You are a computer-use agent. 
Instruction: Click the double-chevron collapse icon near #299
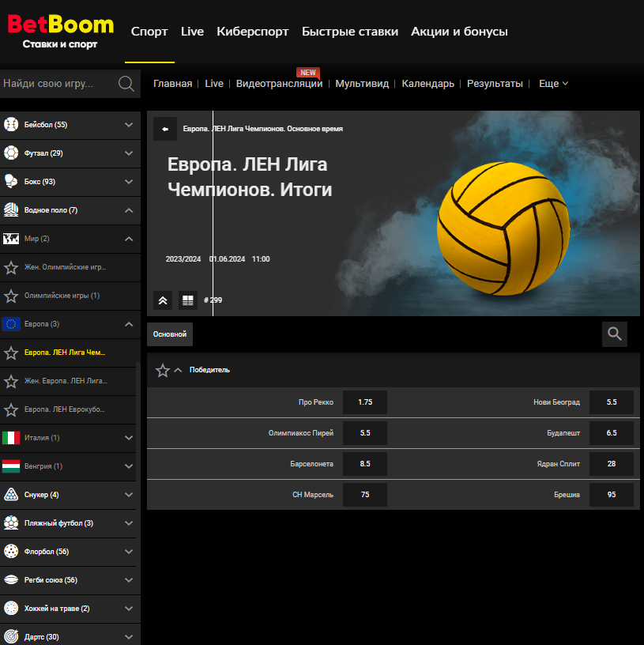163,300
